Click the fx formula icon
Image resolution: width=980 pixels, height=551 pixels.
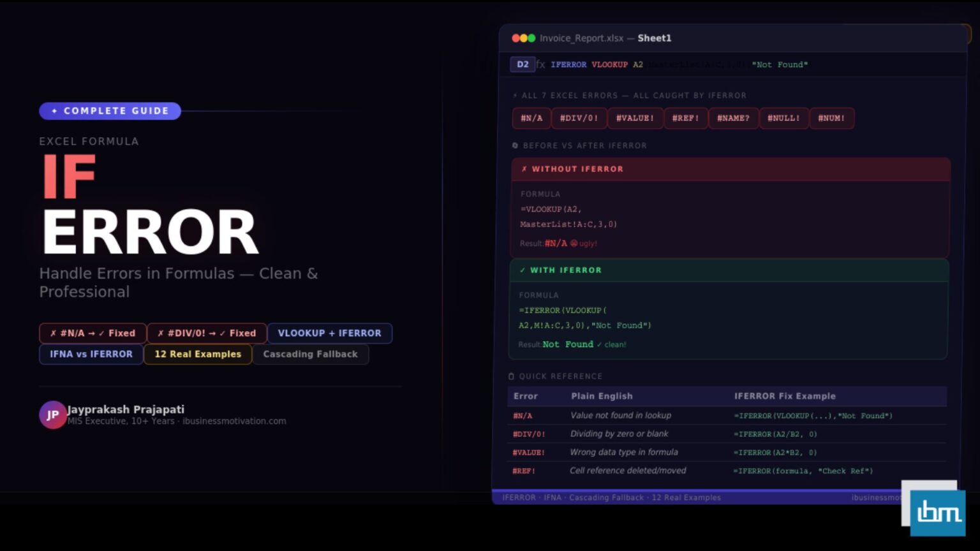pyautogui.click(x=540, y=64)
